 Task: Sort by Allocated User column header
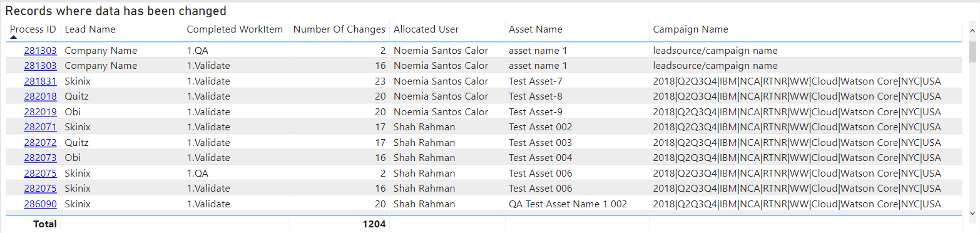point(426,29)
